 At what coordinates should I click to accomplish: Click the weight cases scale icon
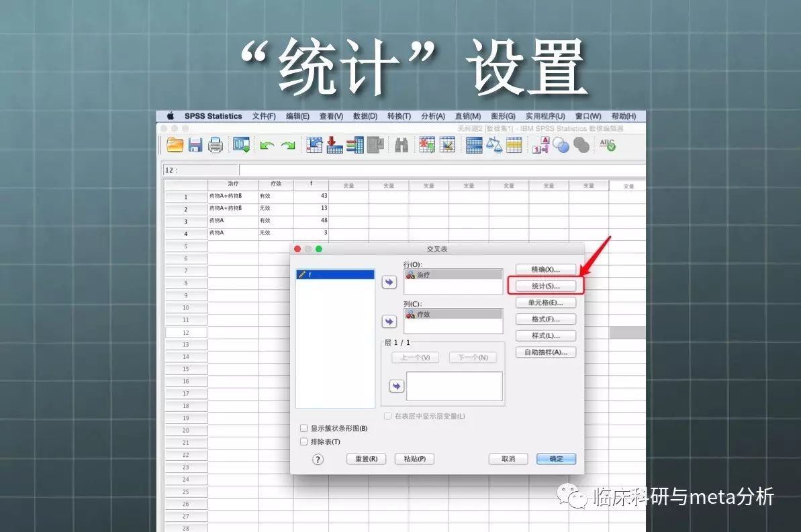pos(494,146)
